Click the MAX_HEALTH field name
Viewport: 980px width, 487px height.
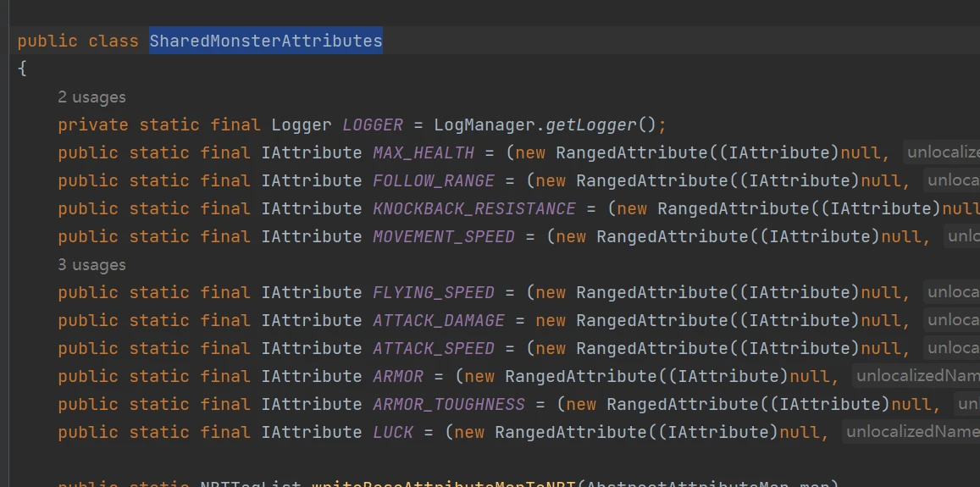(424, 152)
